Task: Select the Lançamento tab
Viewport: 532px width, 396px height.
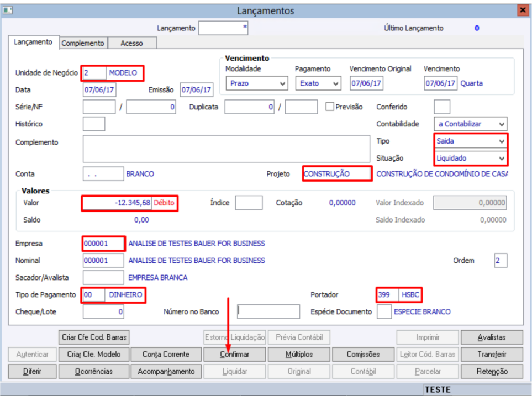Action: [33, 42]
